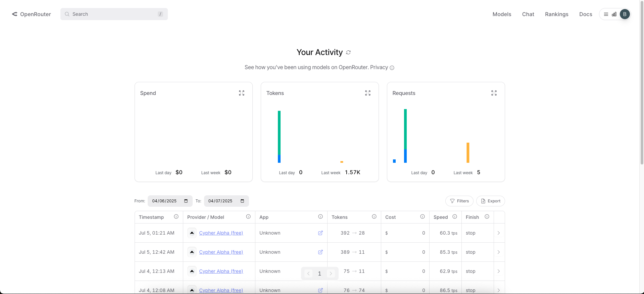Open the hamburger menu icon
Viewport: 644px width, 294px height.
[x=606, y=14]
